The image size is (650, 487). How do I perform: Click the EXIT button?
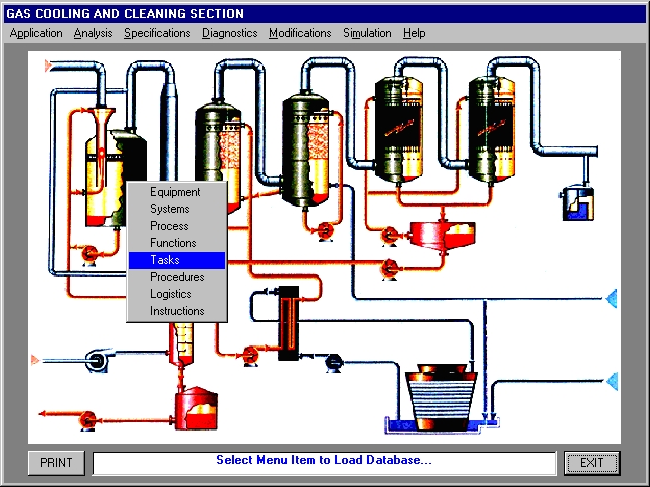[592, 463]
